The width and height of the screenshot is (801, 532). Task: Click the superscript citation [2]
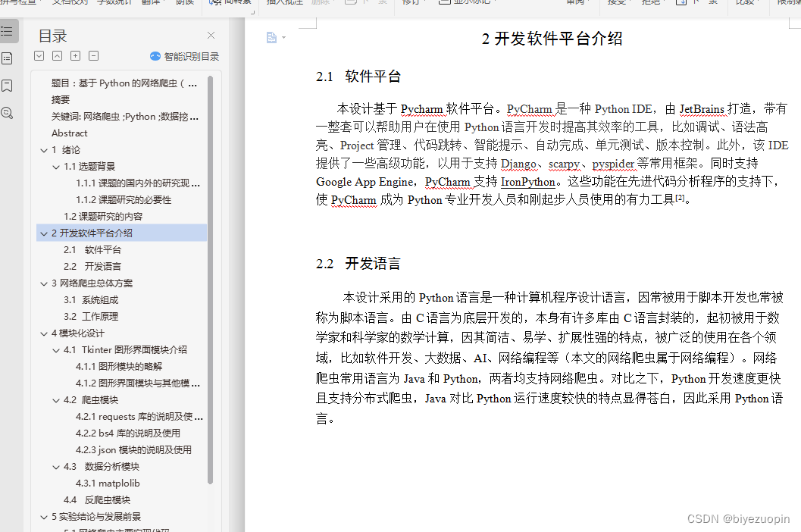[x=680, y=197]
